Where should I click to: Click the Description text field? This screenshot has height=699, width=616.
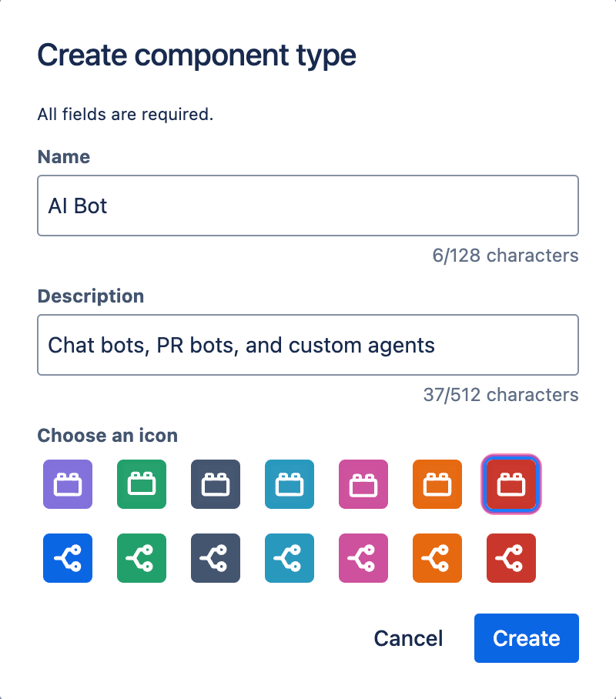pyautogui.click(x=308, y=345)
